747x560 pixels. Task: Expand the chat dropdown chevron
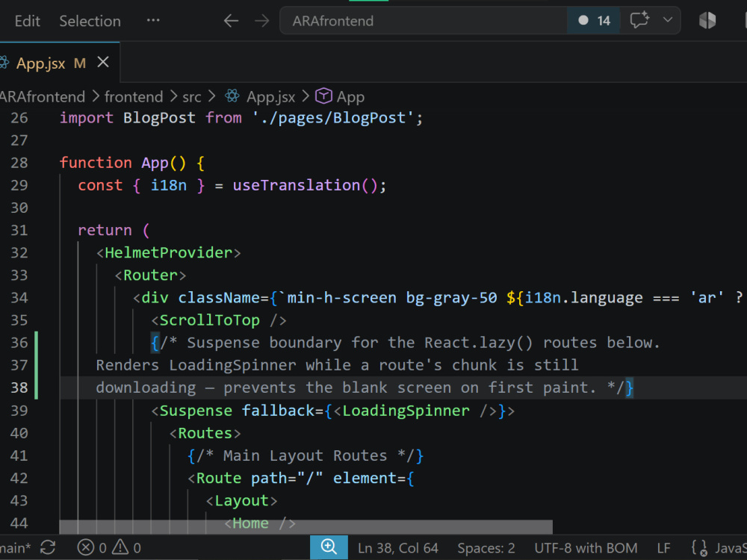[x=668, y=20]
